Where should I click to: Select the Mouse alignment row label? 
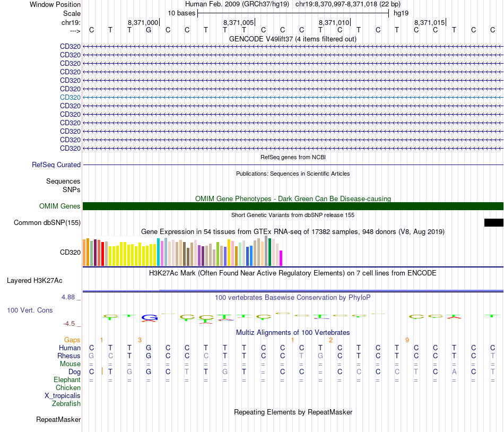tap(70, 364)
